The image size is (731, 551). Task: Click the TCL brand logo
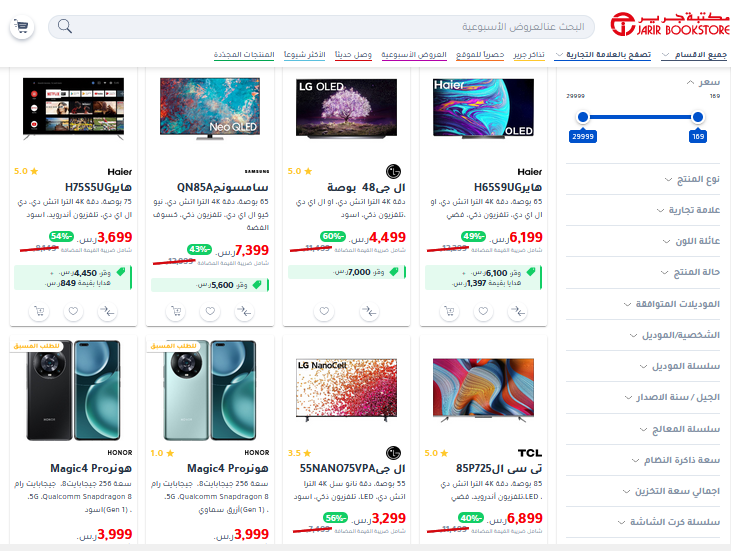point(530,453)
